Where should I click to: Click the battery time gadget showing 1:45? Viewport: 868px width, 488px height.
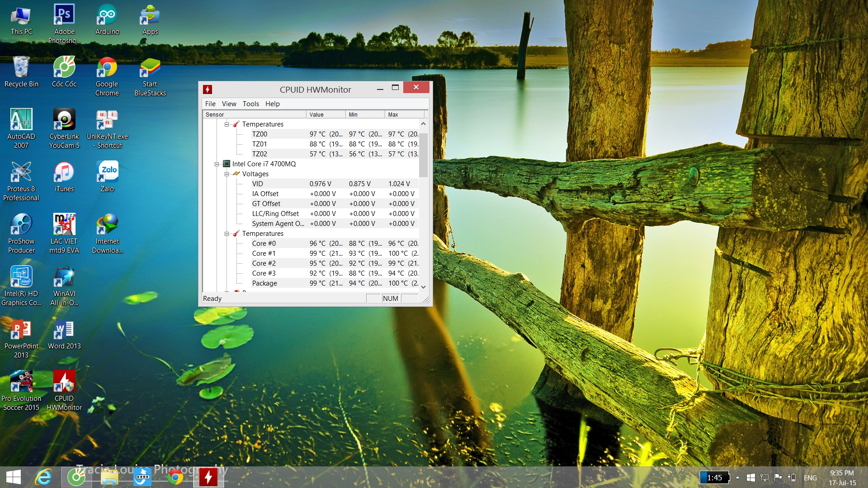tap(714, 478)
